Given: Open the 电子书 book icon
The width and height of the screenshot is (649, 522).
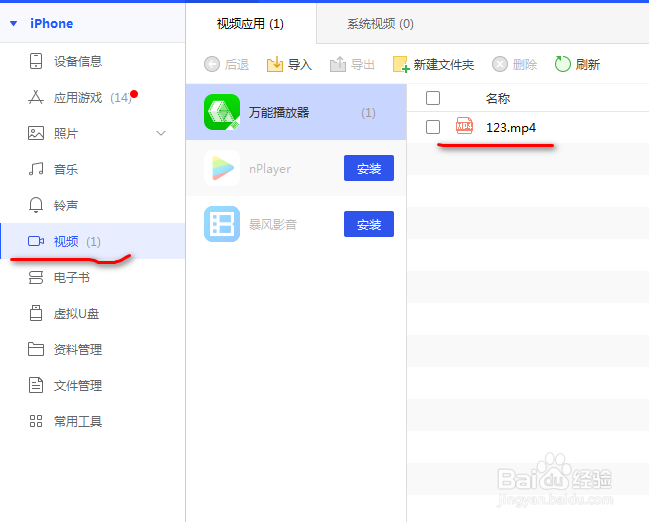Looking at the screenshot, I should point(36,277).
